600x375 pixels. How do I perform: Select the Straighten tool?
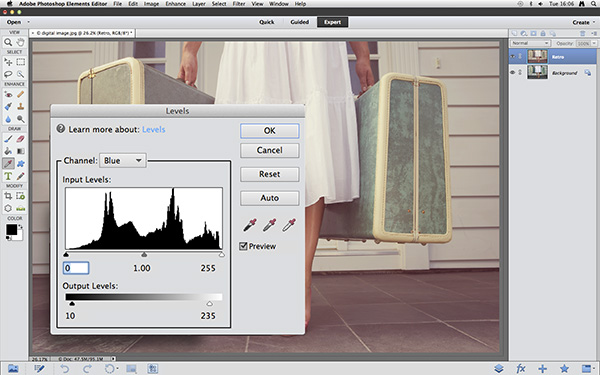click(x=21, y=209)
